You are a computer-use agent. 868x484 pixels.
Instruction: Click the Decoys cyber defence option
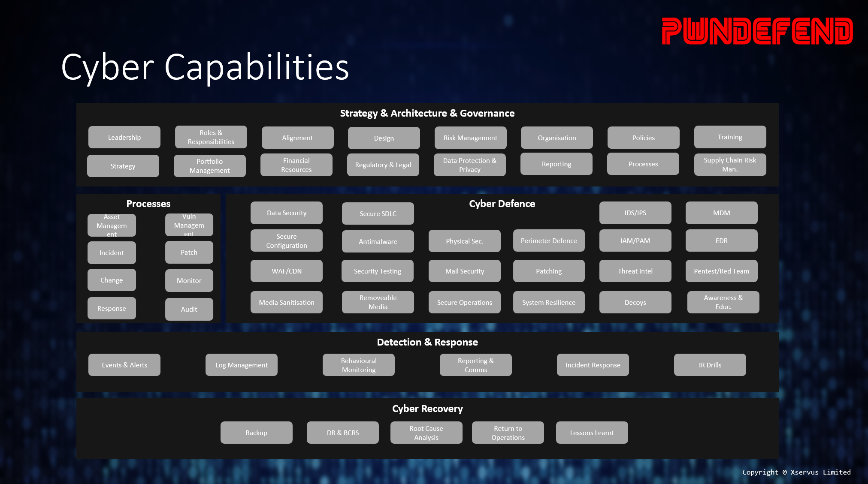coord(635,302)
